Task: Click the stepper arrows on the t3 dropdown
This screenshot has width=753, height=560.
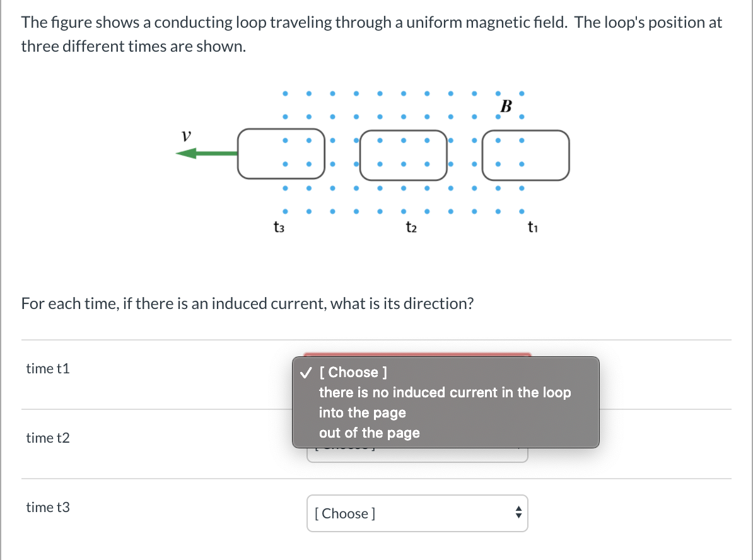Action: tap(518, 513)
